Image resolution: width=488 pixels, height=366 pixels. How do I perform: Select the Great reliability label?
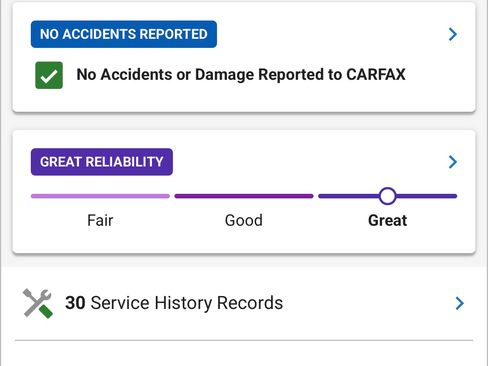tap(387, 220)
